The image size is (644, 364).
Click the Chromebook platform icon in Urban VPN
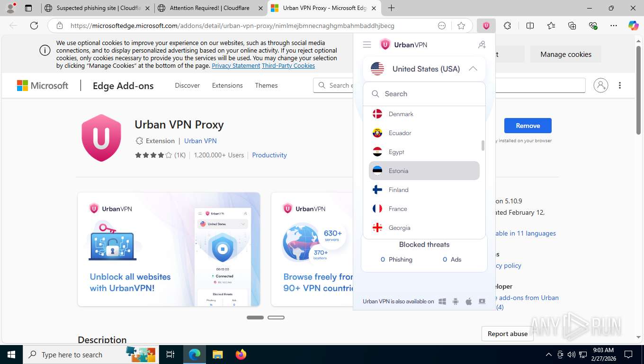482,301
